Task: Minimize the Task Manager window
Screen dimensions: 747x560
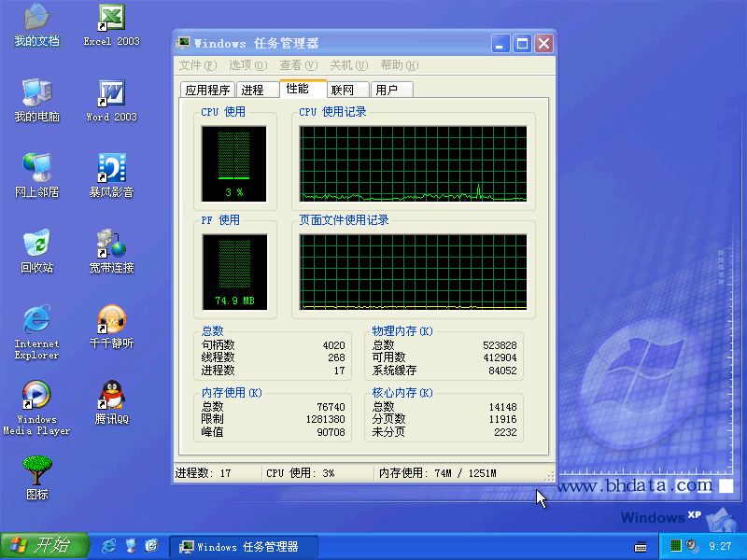Action: coord(500,44)
